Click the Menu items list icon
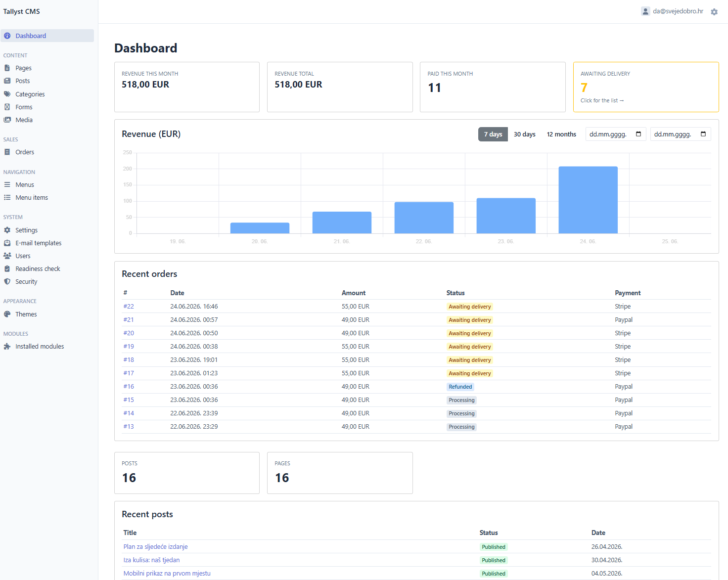The image size is (728, 580). (x=7, y=198)
